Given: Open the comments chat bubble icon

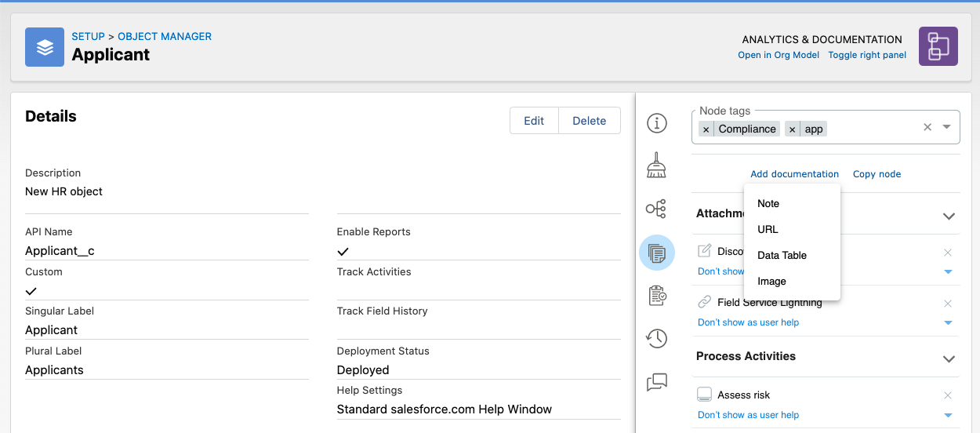Looking at the screenshot, I should point(656,382).
